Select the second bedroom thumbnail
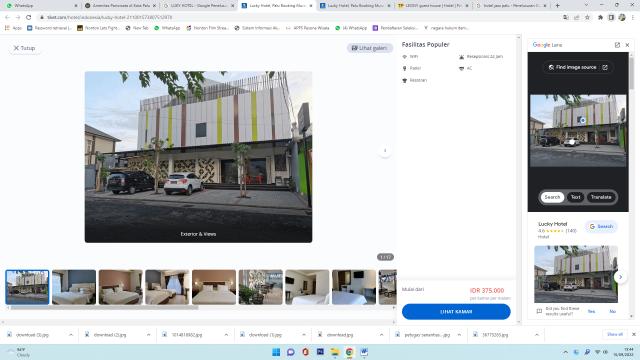The width and height of the screenshot is (640, 360). click(120, 287)
